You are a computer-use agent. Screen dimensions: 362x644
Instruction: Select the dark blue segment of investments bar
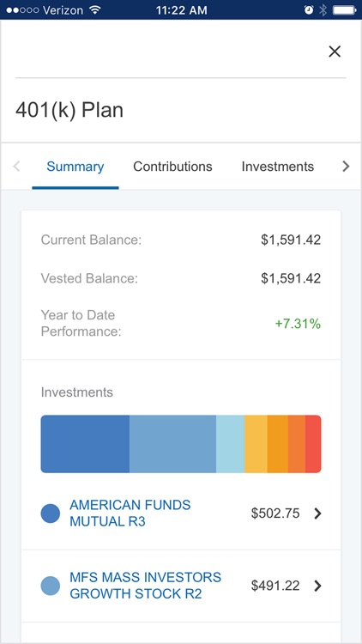point(85,444)
